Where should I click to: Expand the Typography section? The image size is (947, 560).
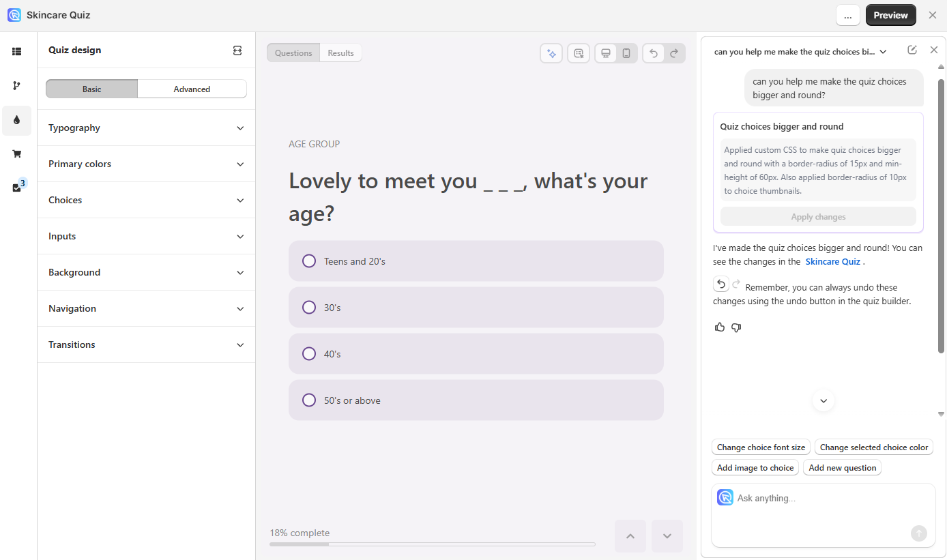[146, 128]
